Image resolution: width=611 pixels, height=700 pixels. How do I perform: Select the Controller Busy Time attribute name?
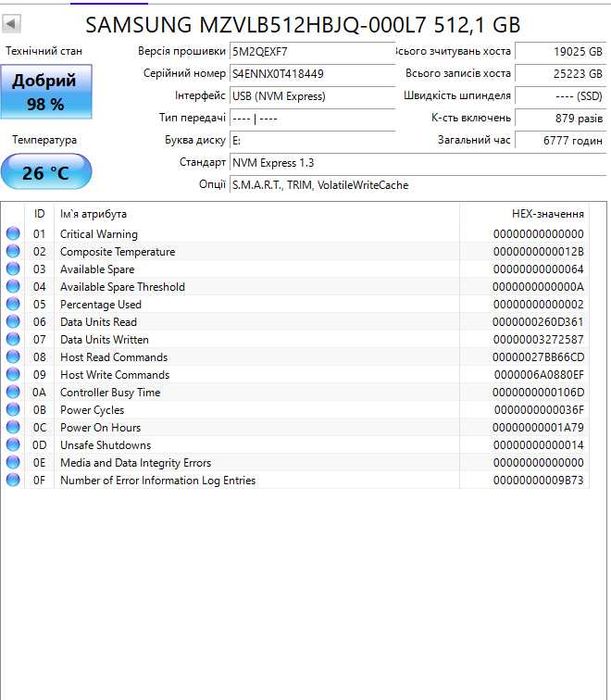click(110, 392)
